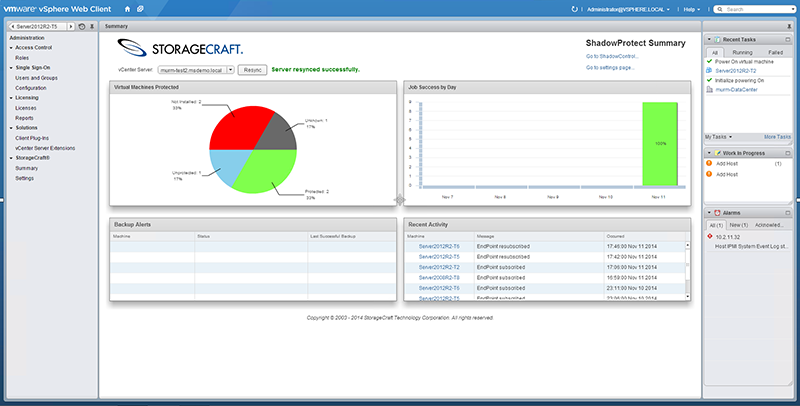Maximize the Recent Tasks panel
Screen dimensions: 800x406
[x=788, y=39]
